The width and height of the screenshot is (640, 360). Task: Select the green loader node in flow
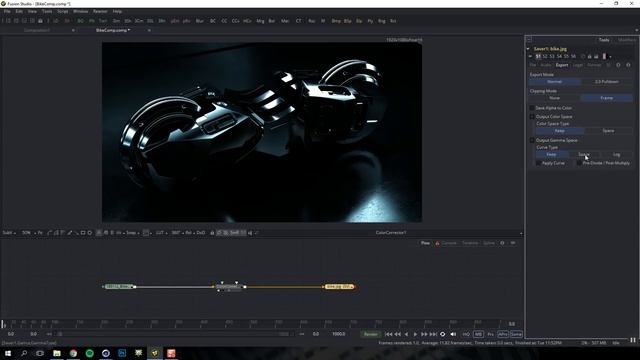coord(119,287)
